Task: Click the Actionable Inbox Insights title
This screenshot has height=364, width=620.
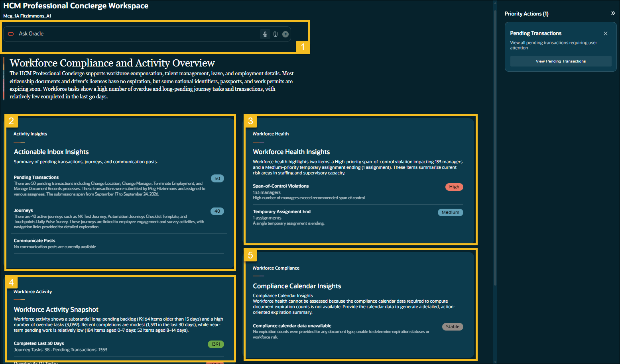Action: 51,152
